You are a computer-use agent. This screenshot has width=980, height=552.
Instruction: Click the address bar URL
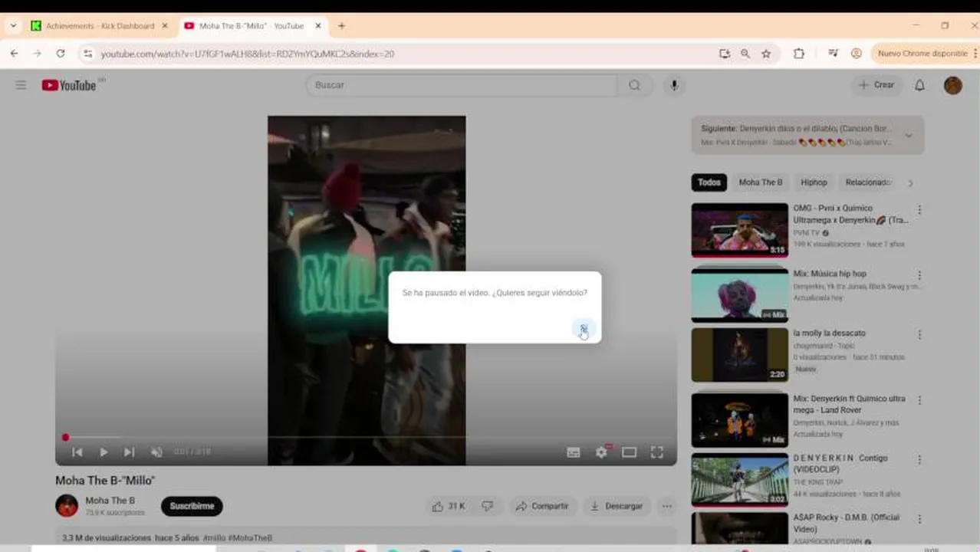click(248, 54)
